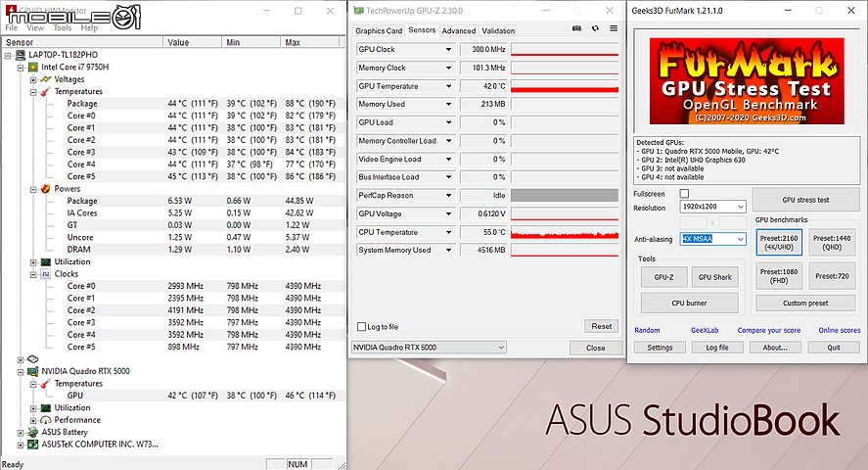Click the Reset button in GPU-Z
This screenshot has width=868, height=470.
tap(601, 326)
